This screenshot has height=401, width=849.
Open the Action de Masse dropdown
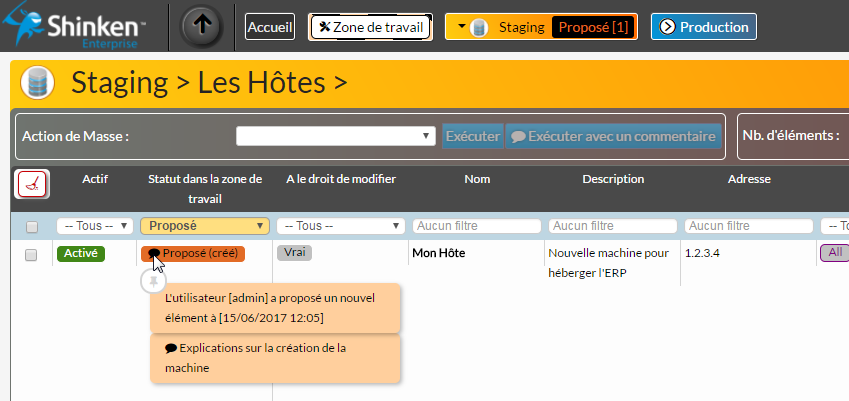pos(335,136)
